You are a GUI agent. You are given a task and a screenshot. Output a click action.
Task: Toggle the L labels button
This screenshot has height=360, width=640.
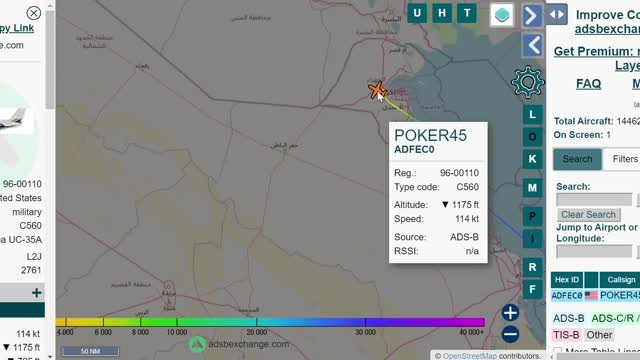pos(532,115)
